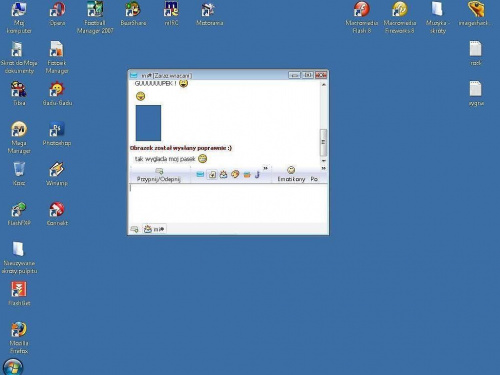This screenshot has height=375, width=500.
Task: Click the chat icon left of conversation tab
Action: [134, 229]
